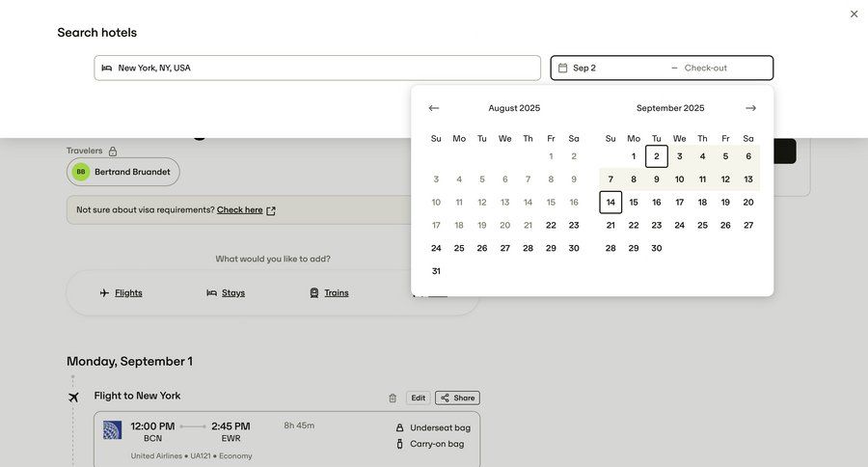Click the United Airlines logo
The width and height of the screenshot is (868, 467).
pos(113,430)
